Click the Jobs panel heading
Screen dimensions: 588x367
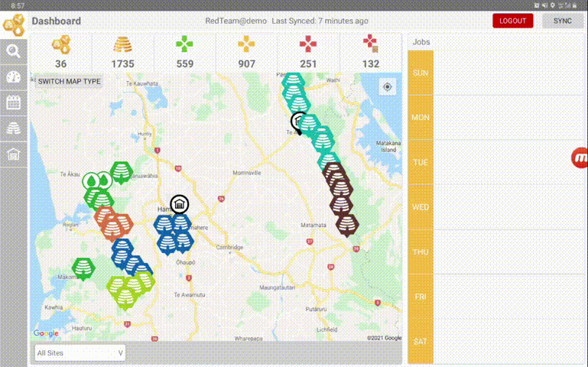(x=421, y=42)
